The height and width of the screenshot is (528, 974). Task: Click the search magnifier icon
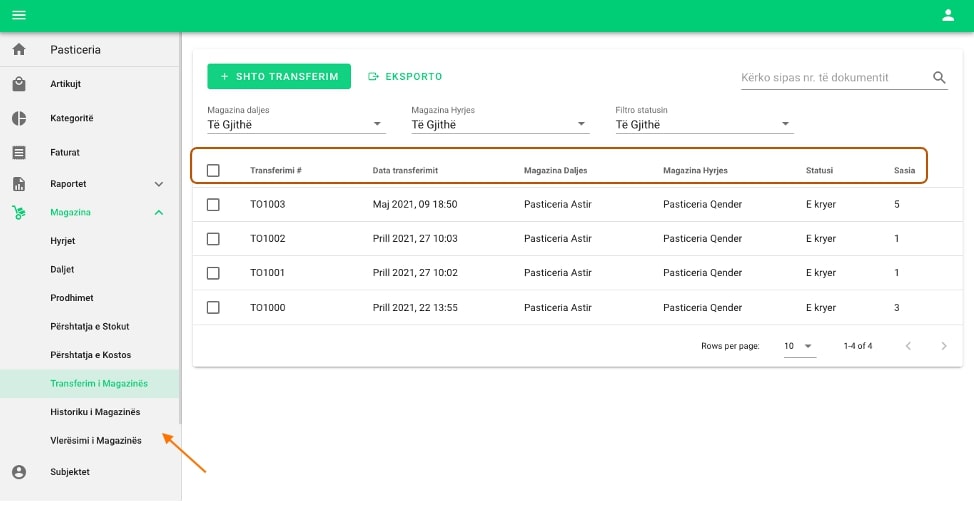click(x=939, y=78)
